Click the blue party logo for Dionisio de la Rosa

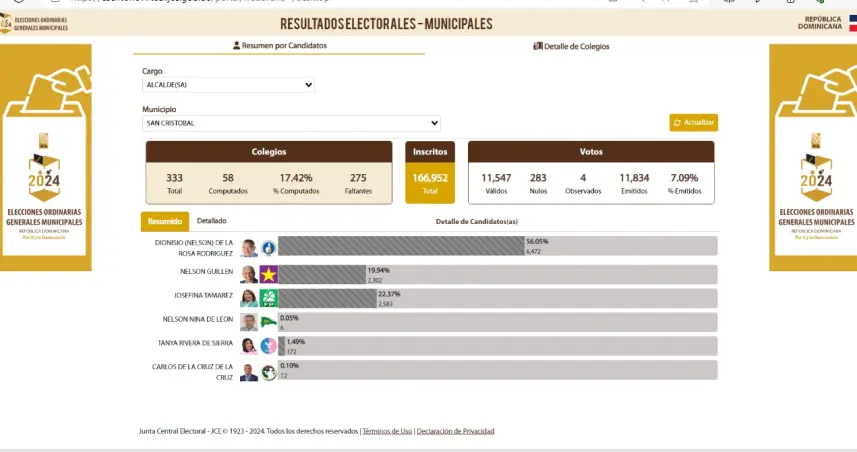coord(268,247)
